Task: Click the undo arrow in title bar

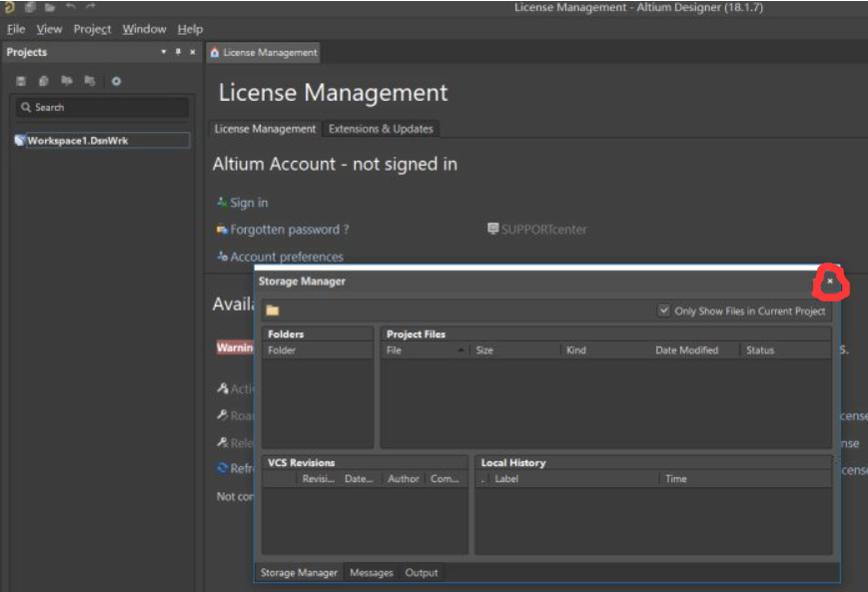Action: coord(70,7)
